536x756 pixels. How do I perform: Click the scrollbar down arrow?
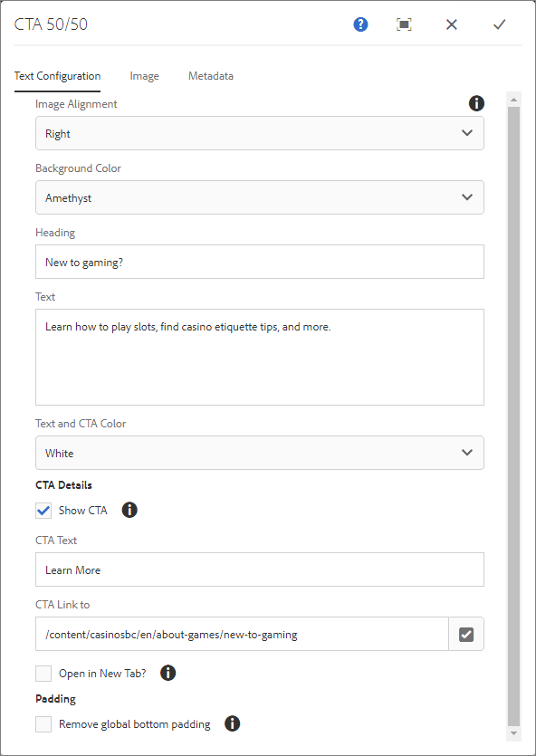(x=514, y=733)
